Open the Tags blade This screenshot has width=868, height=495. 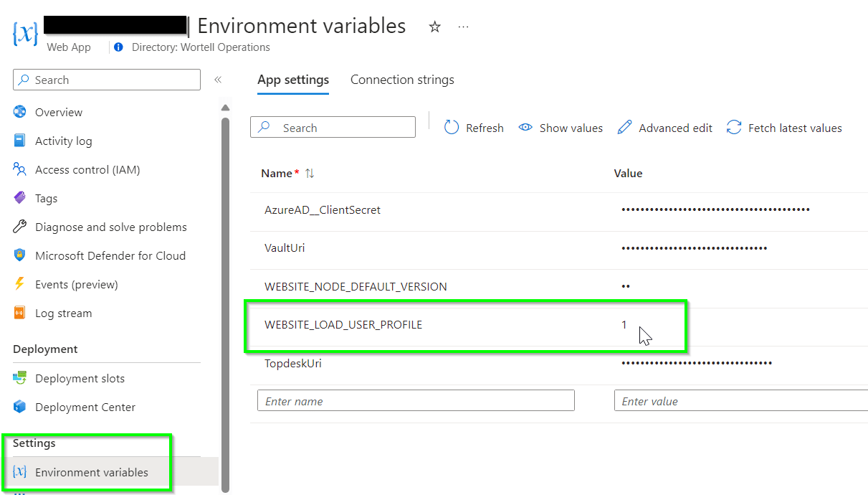coord(47,198)
